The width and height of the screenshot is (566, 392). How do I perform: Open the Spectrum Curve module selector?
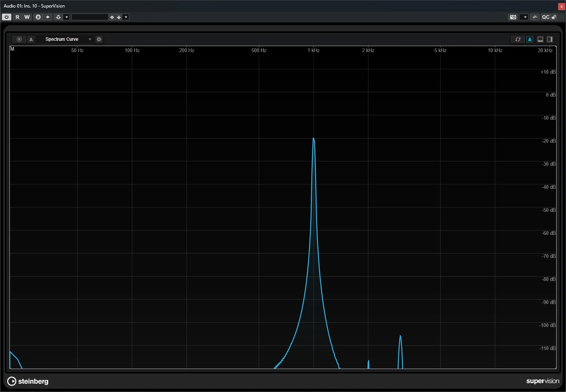[66, 39]
